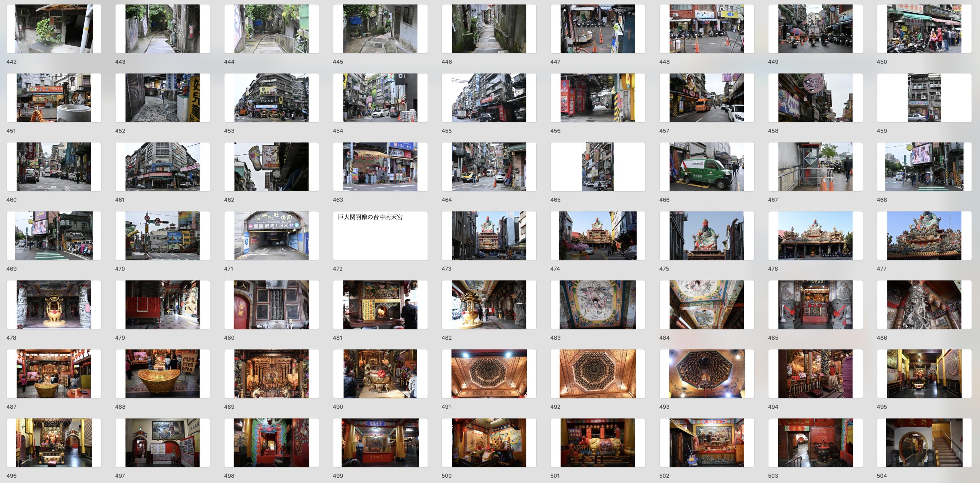
Task: Select slide 471 showing the parking garage entrance
Action: (271, 236)
